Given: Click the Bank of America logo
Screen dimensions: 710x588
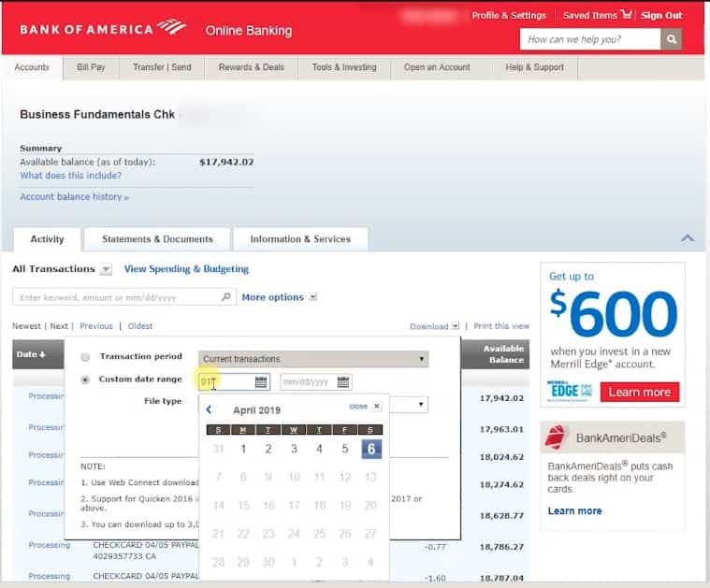Looking at the screenshot, I should coord(103,28).
